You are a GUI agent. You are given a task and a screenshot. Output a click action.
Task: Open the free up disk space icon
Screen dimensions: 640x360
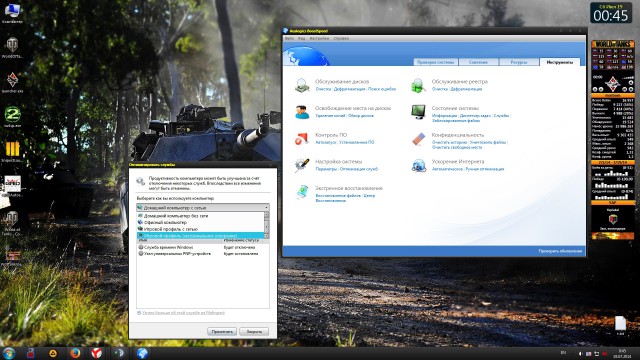(x=302, y=112)
